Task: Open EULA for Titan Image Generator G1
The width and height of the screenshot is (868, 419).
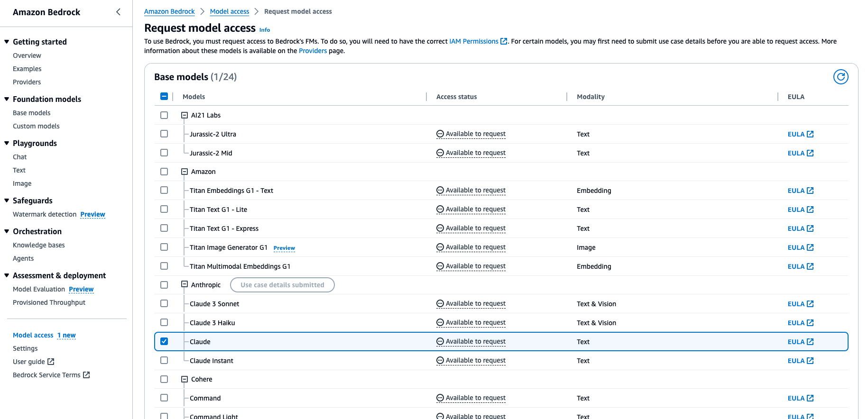Action: [801, 247]
